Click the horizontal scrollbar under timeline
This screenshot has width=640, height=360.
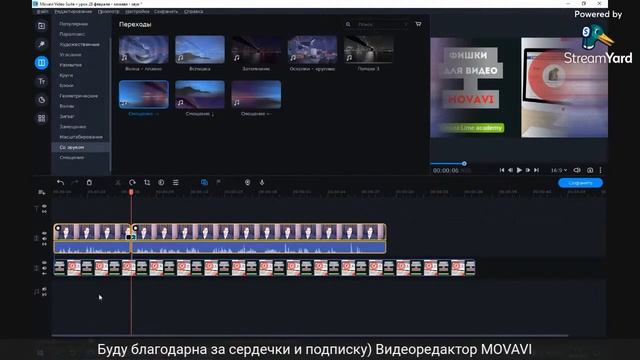tap(310, 336)
